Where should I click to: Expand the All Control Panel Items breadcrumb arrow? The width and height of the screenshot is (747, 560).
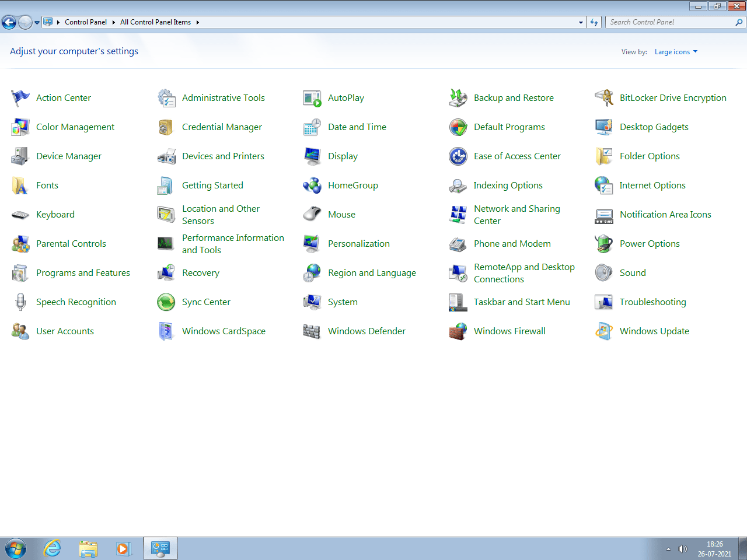click(197, 22)
